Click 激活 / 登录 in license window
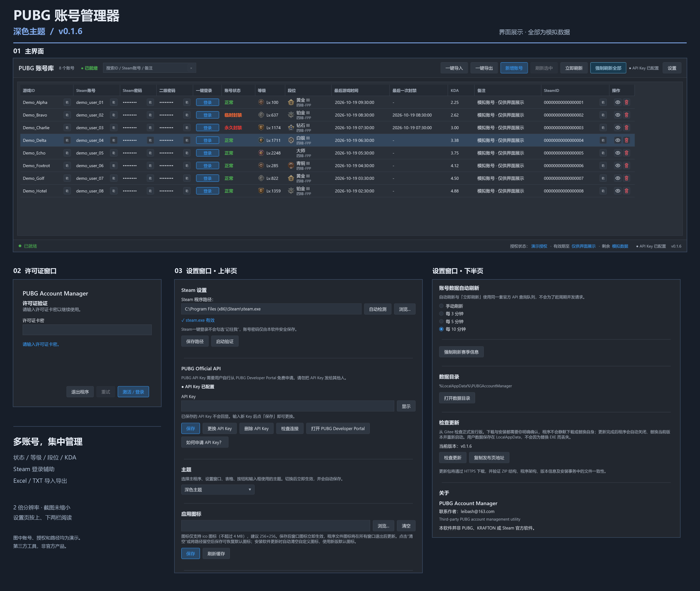The image size is (700, 591). click(x=133, y=392)
